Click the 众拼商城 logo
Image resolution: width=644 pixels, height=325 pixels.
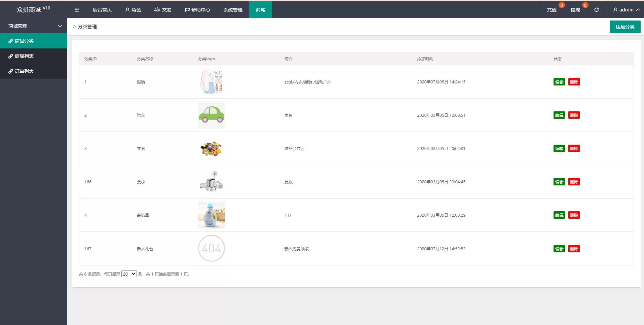tap(33, 9)
